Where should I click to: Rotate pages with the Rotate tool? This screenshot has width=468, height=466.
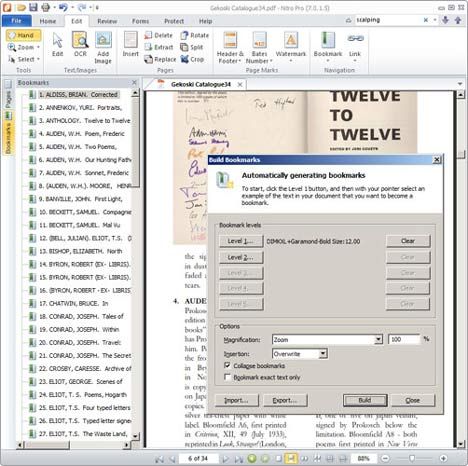point(195,35)
